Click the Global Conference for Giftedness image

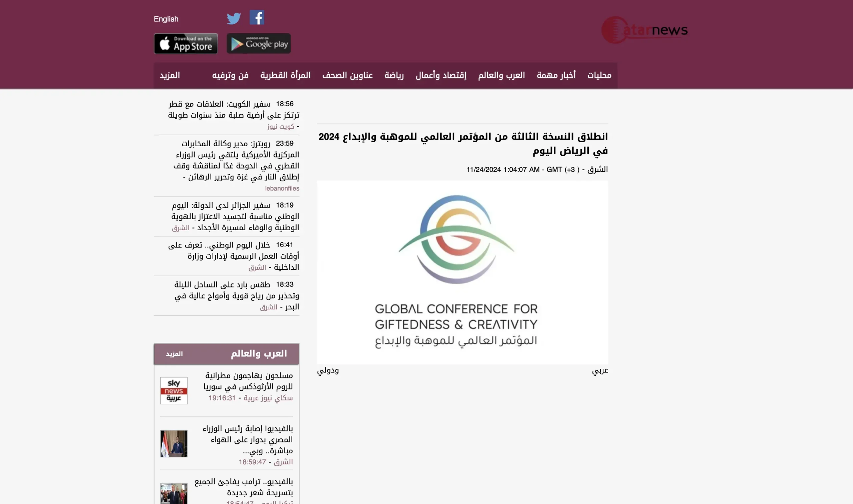pyautogui.click(x=462, y=272)
